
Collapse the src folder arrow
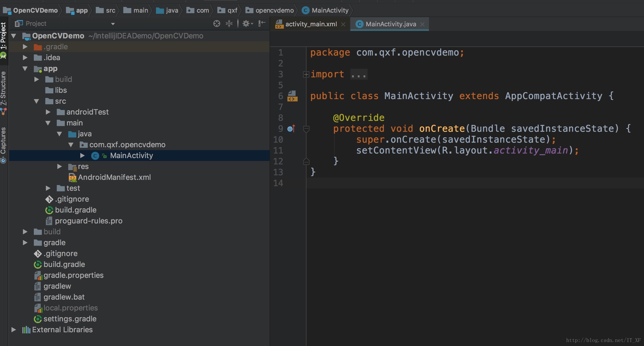click(x=37, y=101)
